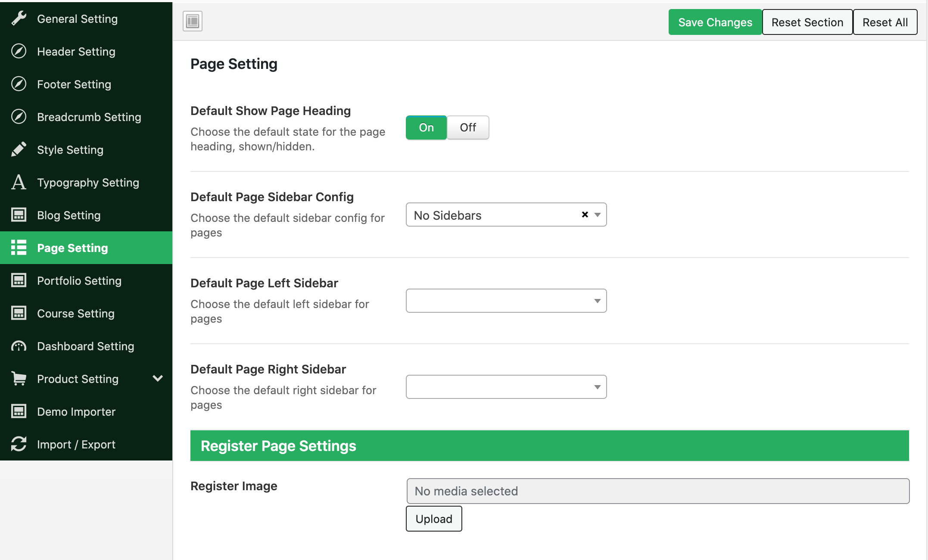Viewport: 928px width, 560px height.
Task: Expand the Product Setting submenu chevron
Action: click(x=158, y=379)
